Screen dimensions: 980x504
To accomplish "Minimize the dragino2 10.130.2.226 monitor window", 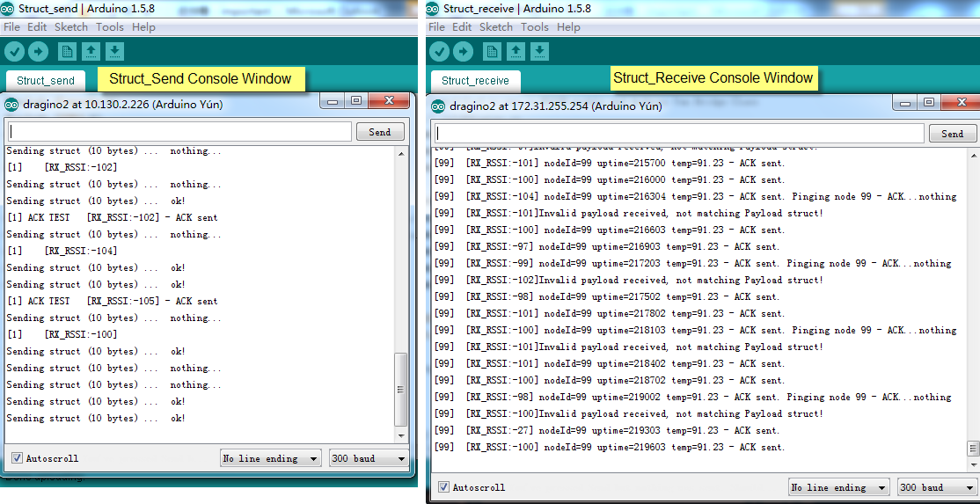I will pyautogui.click(x=333, y=101).
